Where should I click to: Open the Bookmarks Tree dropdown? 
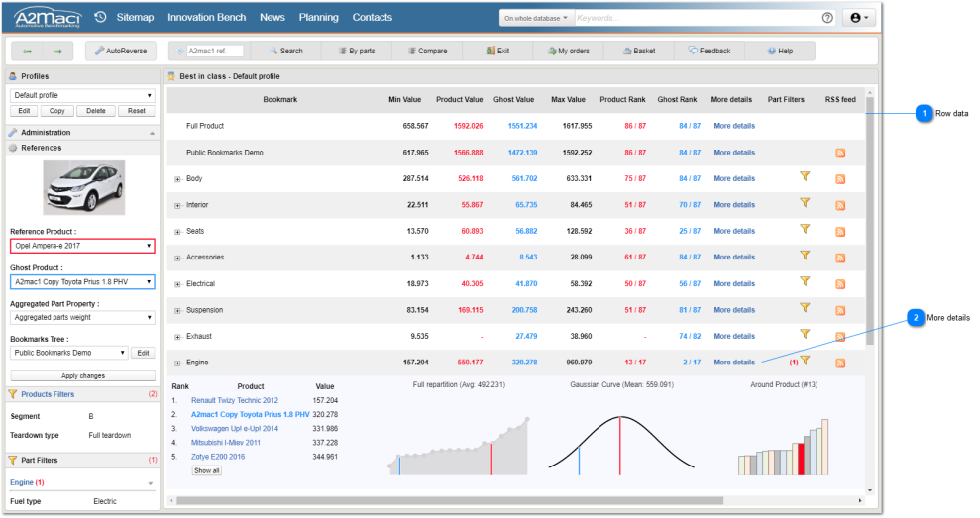69,353
